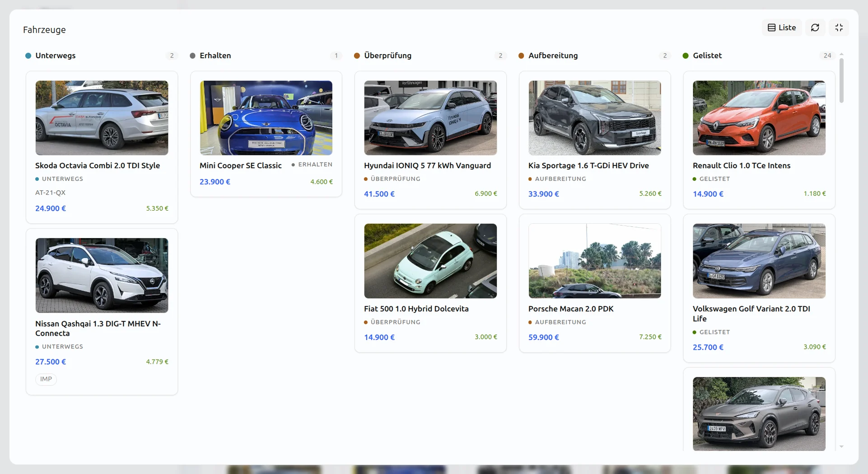Click the Kia margin 5.260 €

click(650, 193)
